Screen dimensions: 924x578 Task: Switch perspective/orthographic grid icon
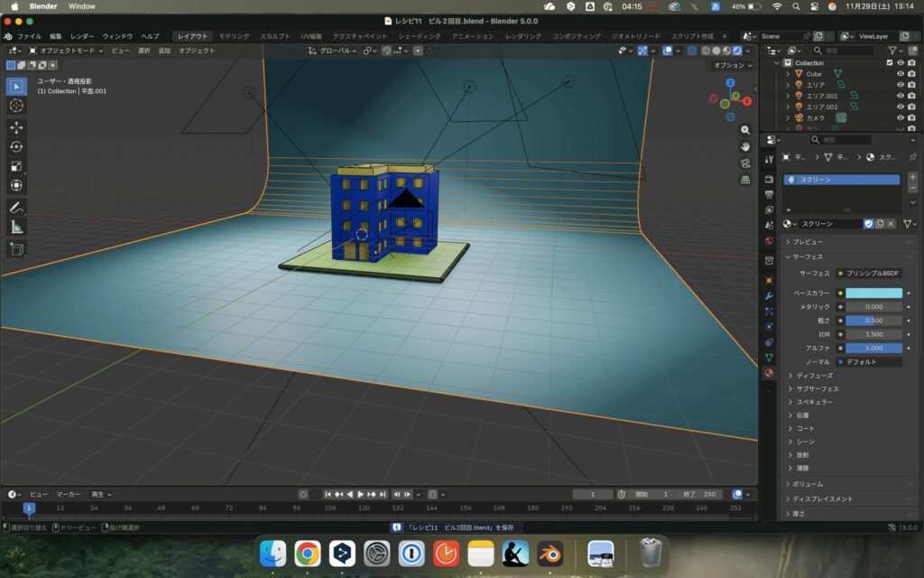[x=745, y=180]
